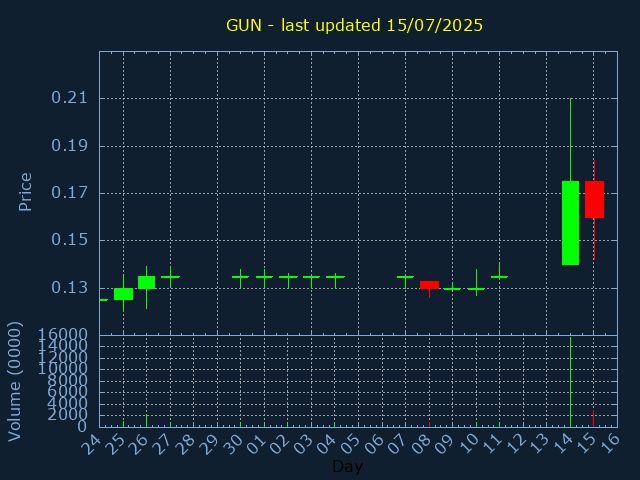Click the day label '13' on x-axis
The height and width of the screenshot is (480, 640).
pos(538,444)
